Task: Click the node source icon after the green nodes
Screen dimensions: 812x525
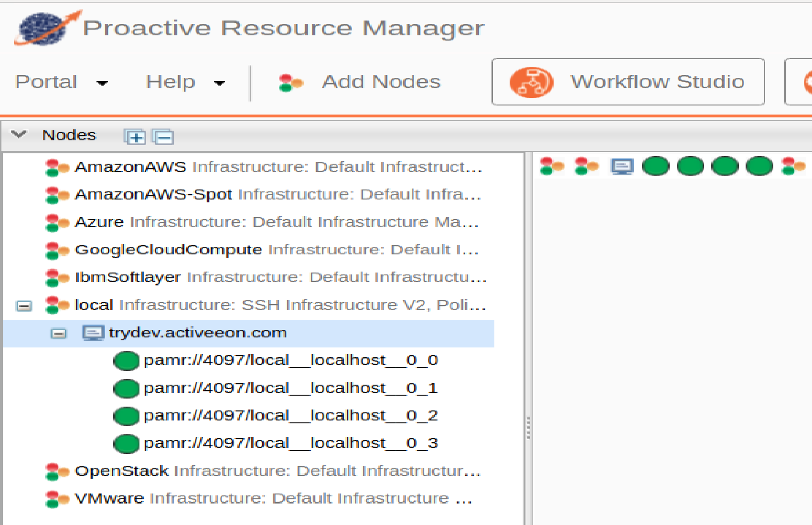Action: click(793, 166)
